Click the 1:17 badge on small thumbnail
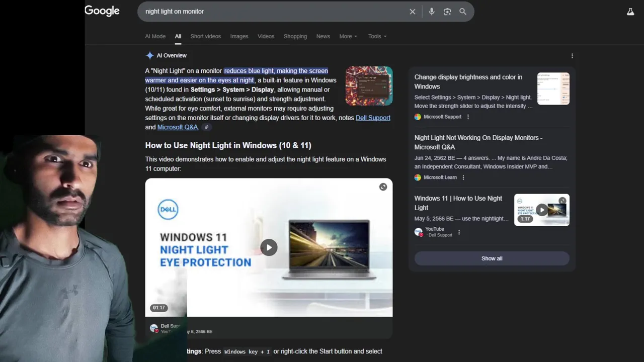Image resolution: width=644 pixels, height=362 pixels. pos(525,219)
